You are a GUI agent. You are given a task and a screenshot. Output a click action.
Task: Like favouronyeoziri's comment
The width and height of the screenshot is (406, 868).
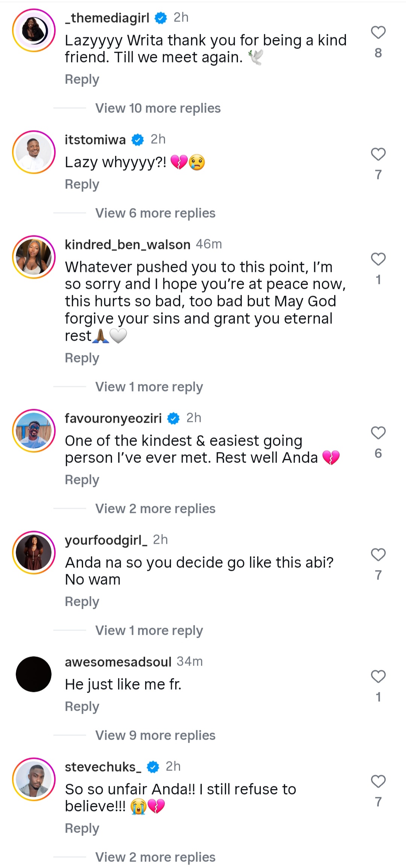[x=378, y=433]
